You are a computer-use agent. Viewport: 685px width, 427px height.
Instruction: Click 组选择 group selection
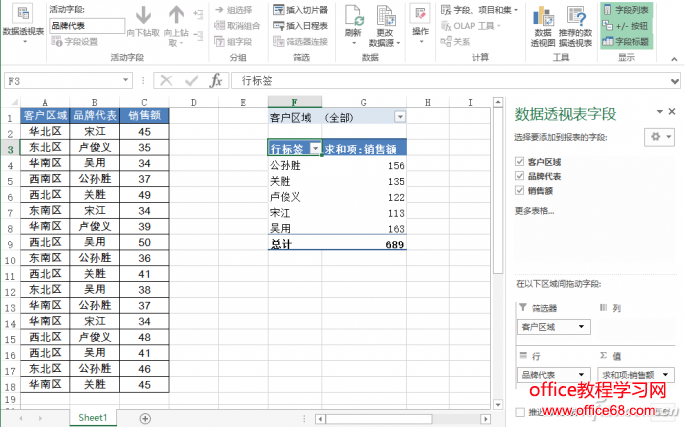234,10
